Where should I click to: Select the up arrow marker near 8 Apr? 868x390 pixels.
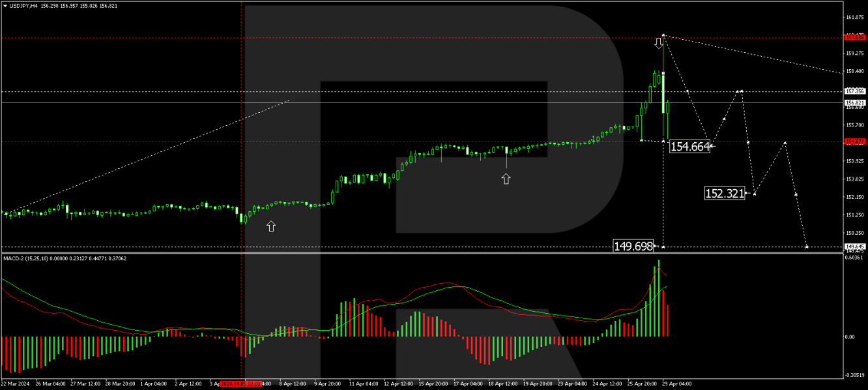click(x=271, y=226)
